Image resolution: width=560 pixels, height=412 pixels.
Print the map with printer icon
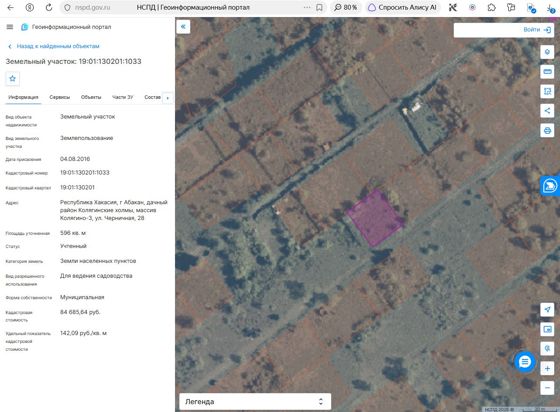[x=547, y=130]
